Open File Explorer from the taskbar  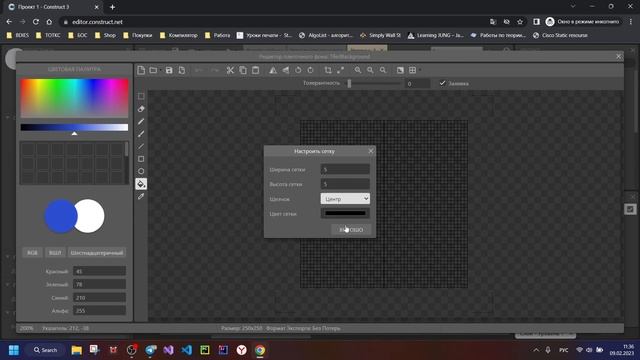tap(76, 350)
